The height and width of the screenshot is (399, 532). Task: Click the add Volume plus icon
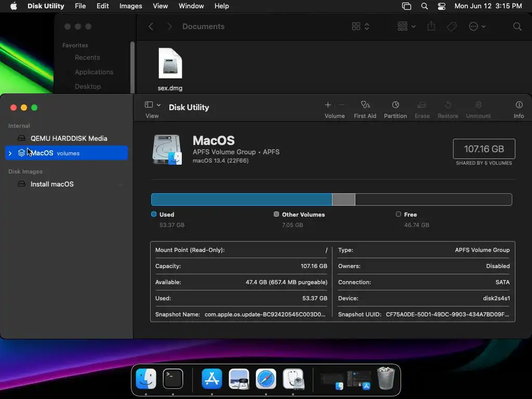point(327,105)
